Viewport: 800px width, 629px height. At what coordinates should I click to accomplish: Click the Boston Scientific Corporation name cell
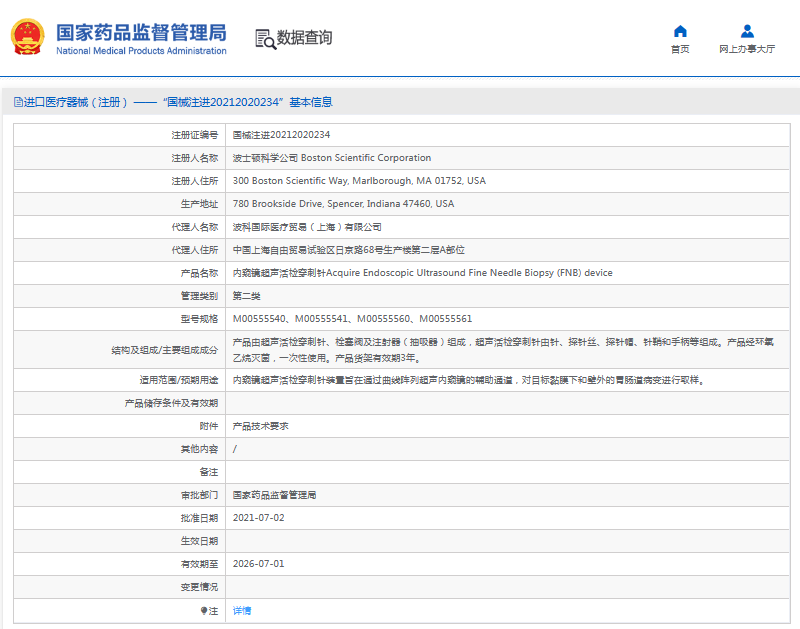tap(330, 158)
